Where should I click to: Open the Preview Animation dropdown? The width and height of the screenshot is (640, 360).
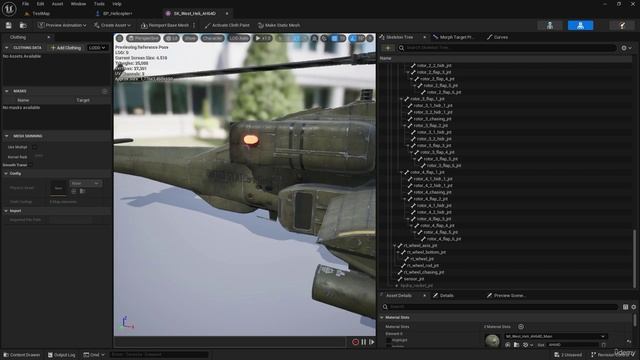pos(62,25)
